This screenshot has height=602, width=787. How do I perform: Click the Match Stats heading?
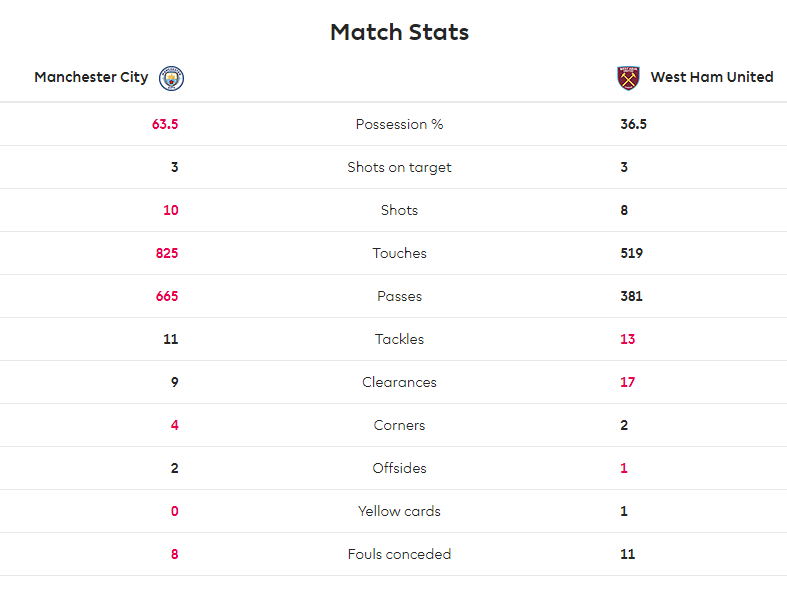coord(400,32)
